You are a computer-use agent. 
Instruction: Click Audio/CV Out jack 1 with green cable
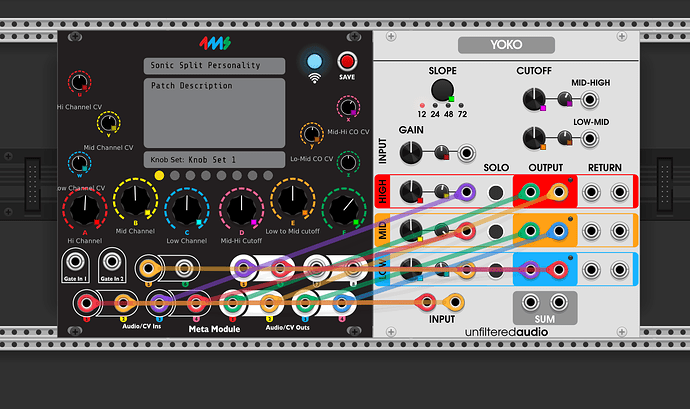pyautogui.click(x=232, y=303)
